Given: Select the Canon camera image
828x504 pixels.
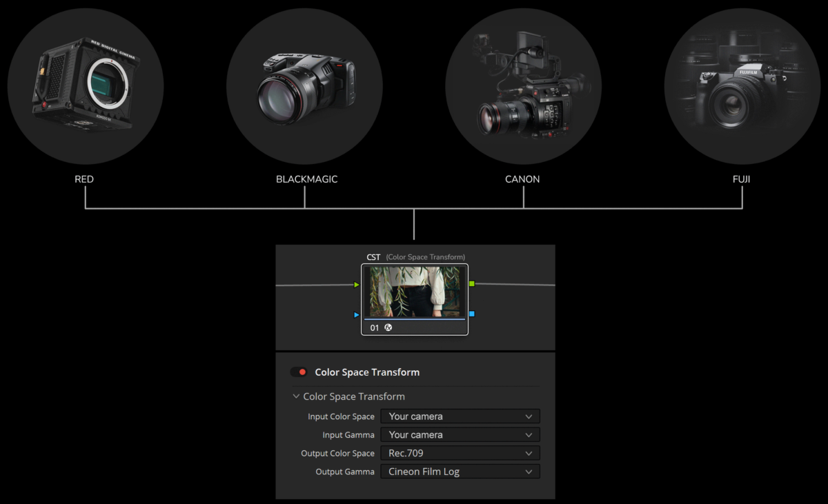Looking at the screenshot, I should coord(523,87).
